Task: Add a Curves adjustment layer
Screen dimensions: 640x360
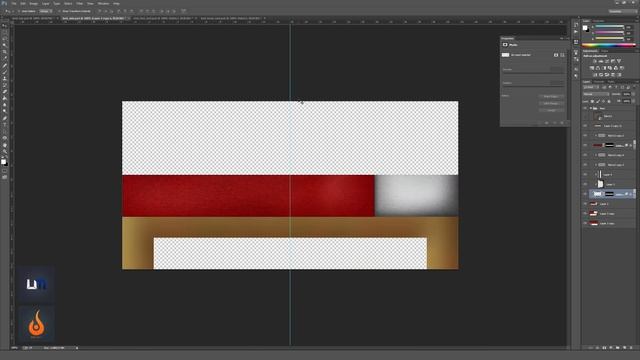Action: click(x=607, y=61)
